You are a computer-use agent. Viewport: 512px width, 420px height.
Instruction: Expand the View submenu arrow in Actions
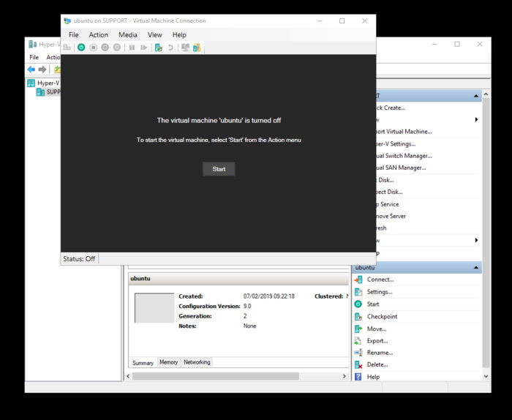tap(476, 241)
